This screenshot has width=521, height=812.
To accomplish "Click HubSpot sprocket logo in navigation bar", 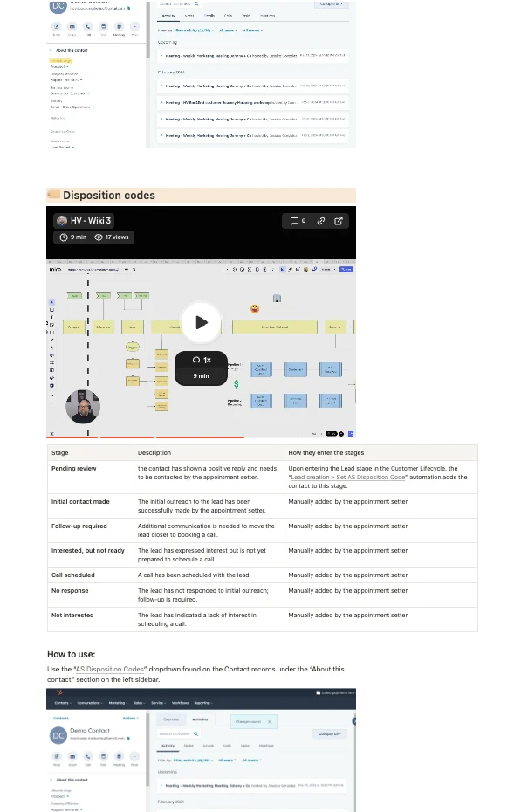I will [x=59, y=692].
